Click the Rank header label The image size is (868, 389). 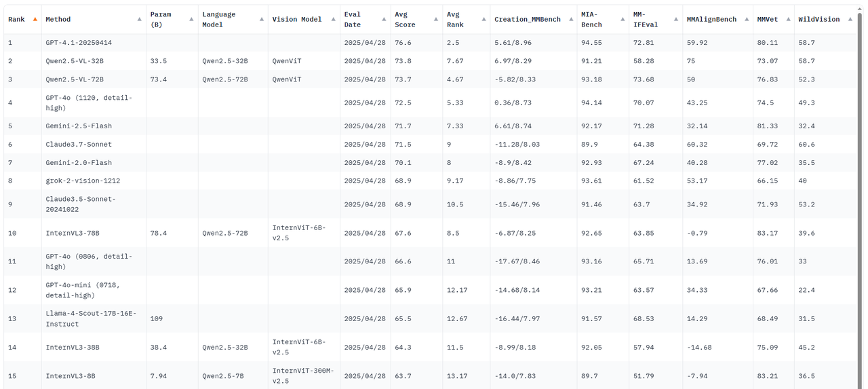[x=16, y=19]
